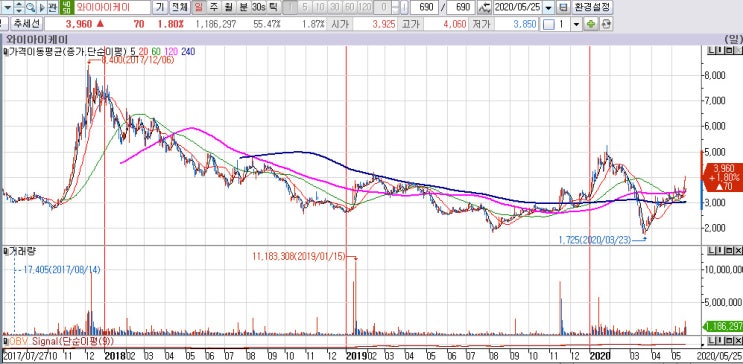The height and width of the screenshot is (364, 743).
Task: Close the price chart panel
Action: tap(738, 51)
